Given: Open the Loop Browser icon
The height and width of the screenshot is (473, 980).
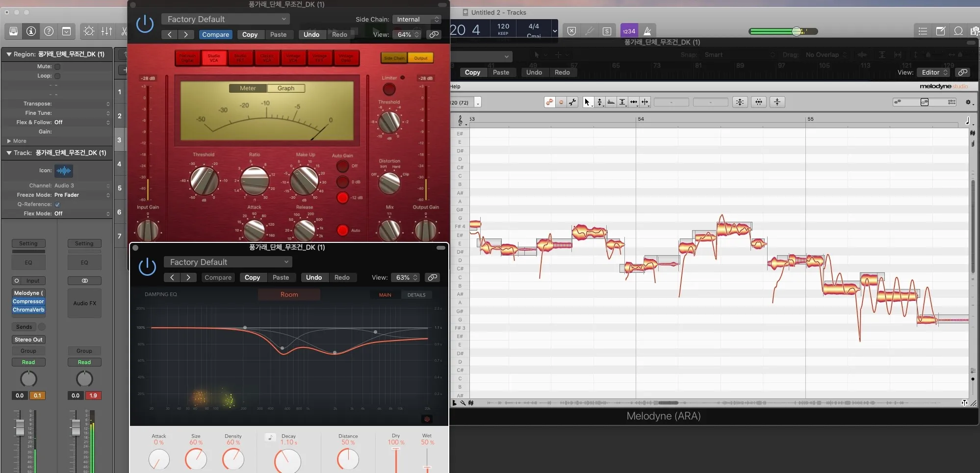Looking at the screenshot, I should tap(958, 31).
